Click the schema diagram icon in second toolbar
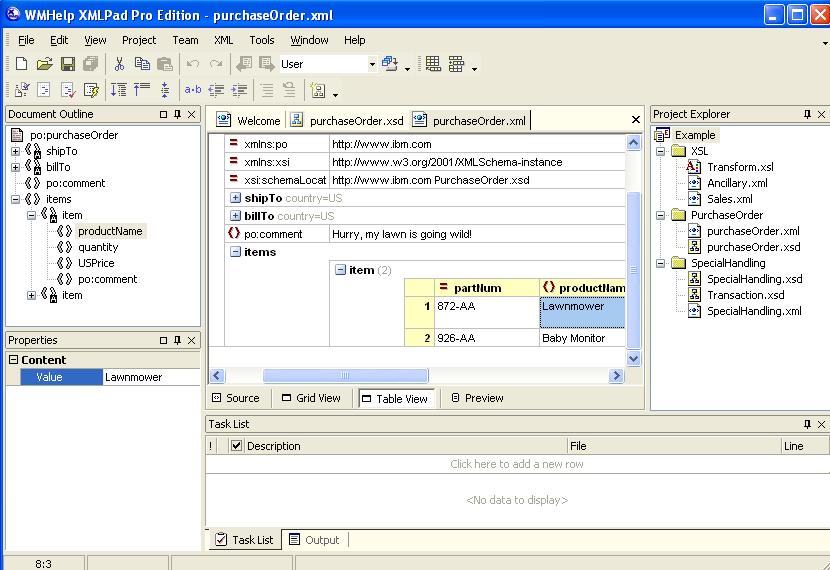 tap(318, 90)
